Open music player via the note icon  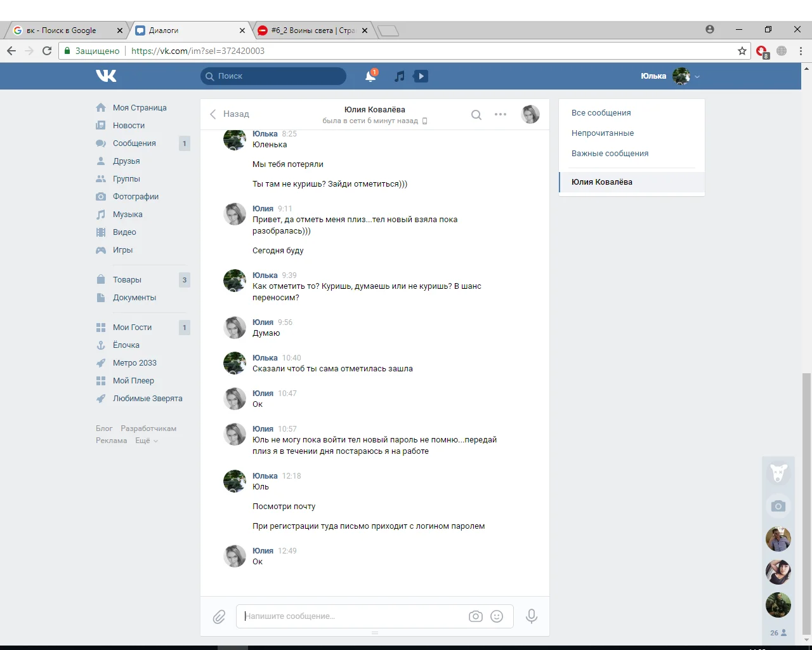coord(399,76)
